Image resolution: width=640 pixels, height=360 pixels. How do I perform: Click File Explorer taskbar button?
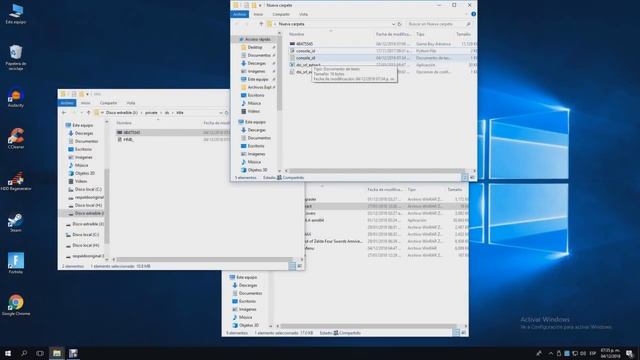pos(56,353)
